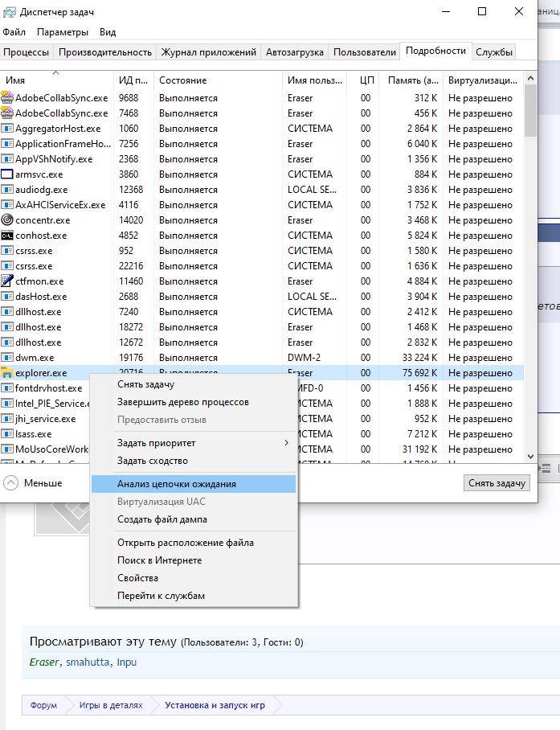Sort by the Имя column header
This screenshot has width=560, height=730.
tap(57, 80)
